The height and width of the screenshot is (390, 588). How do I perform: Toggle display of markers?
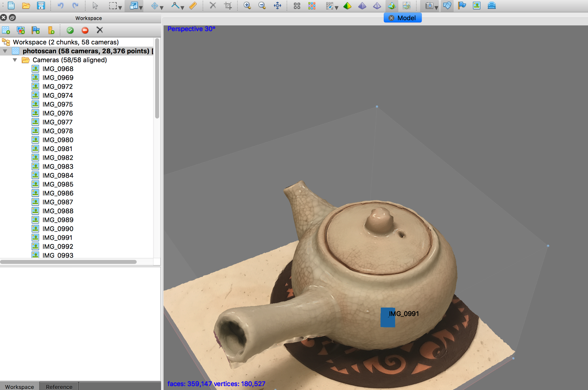(x=462, y=5)
